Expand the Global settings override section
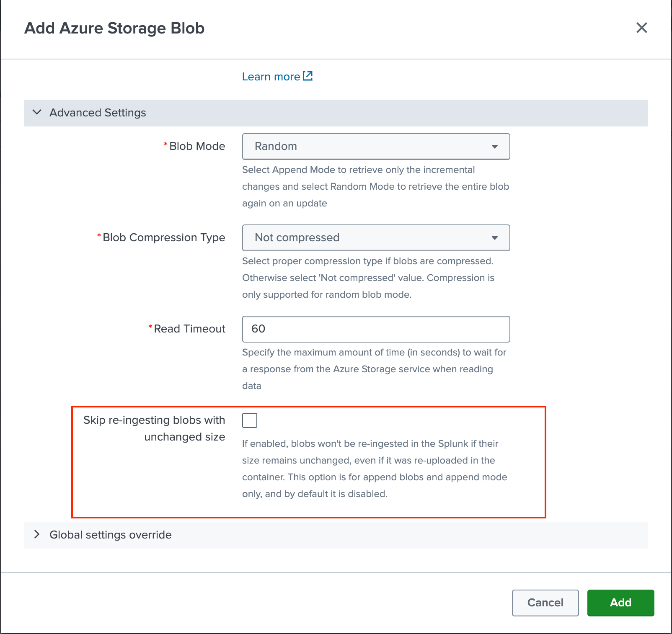The width and height of the screenshot is (672, 634). coord(110,534)
